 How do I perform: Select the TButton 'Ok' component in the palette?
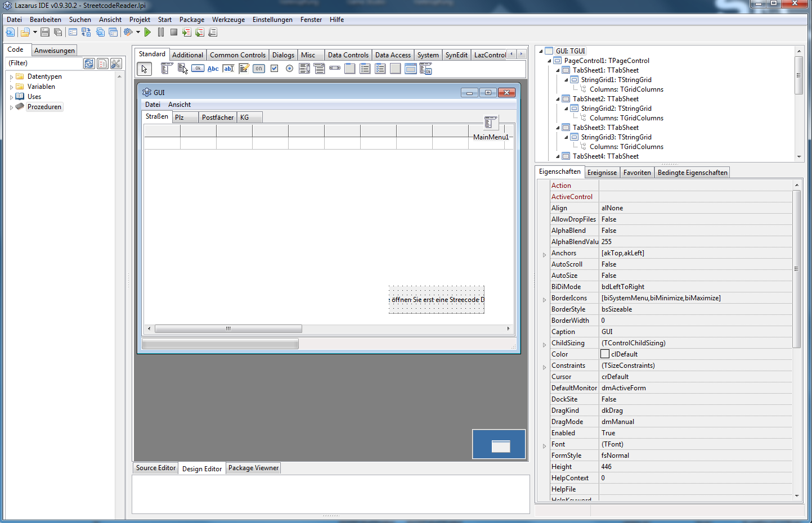pos(198,69)
